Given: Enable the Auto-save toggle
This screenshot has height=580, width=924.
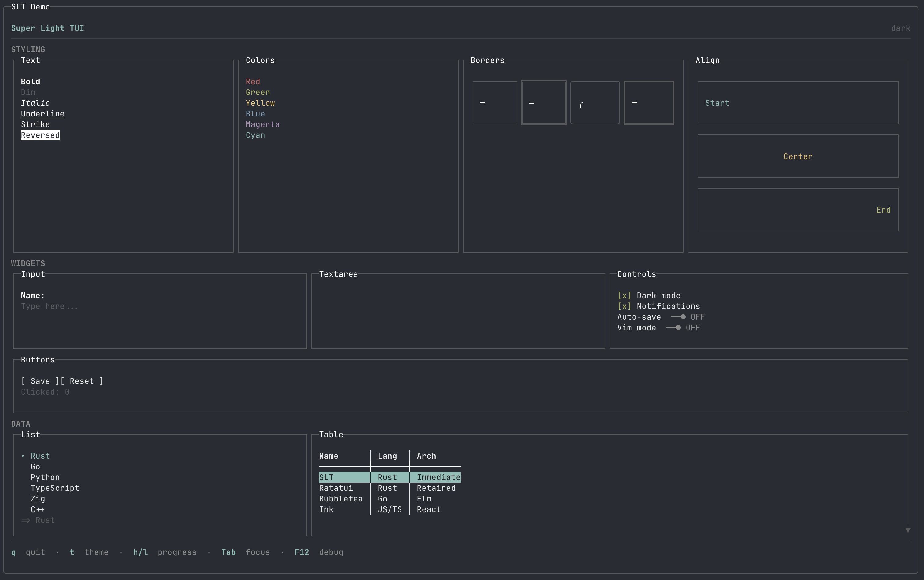Looking at the screenshot, I should click(678, 317).
